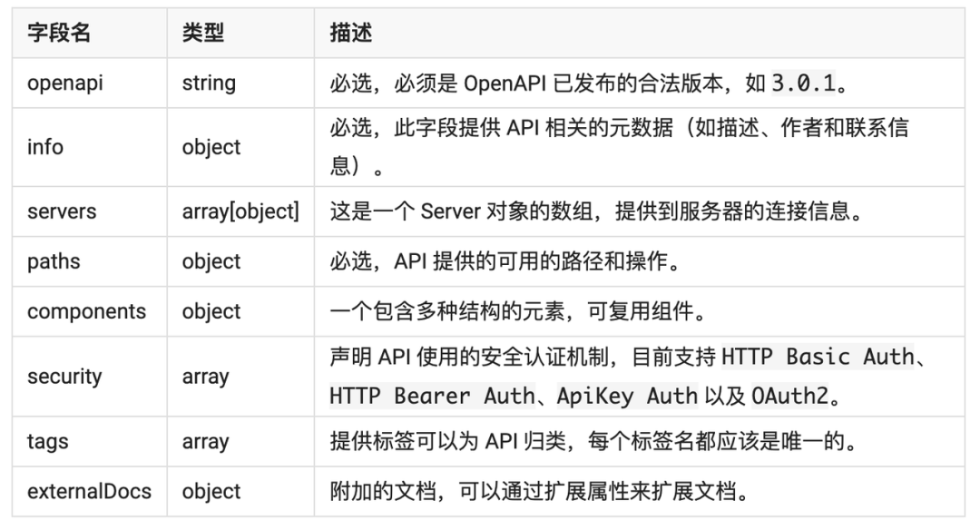Select the 'servers' field name cell
The width and height of the screenshot is (980, 530).
[x=60, y=211]
